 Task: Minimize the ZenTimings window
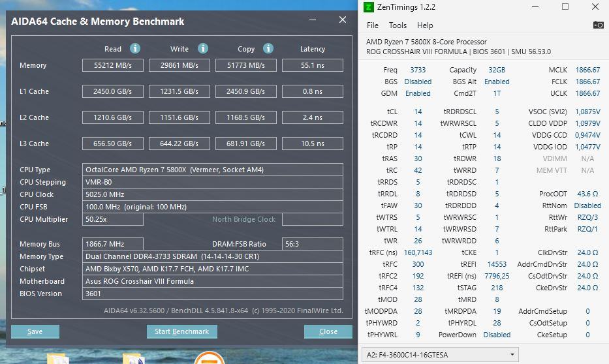pos(535,7)
